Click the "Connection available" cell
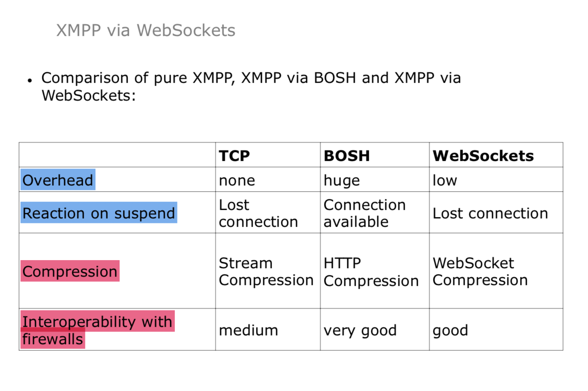Viewport: 588px width, 391px height. pos(364,213)
